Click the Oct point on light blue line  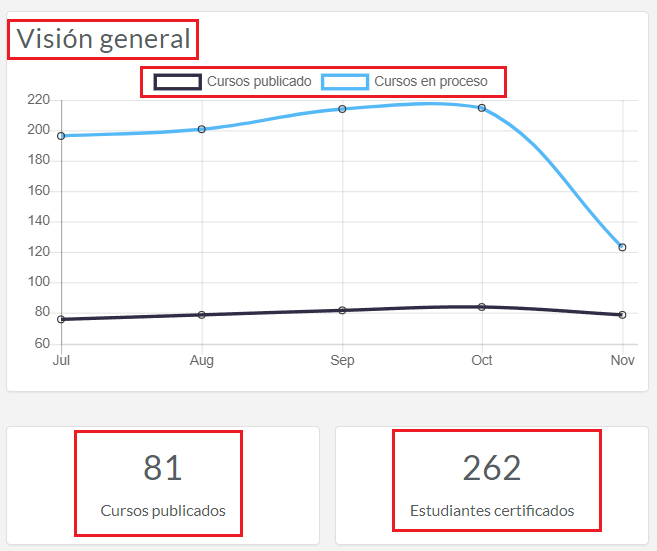point(482,108)
